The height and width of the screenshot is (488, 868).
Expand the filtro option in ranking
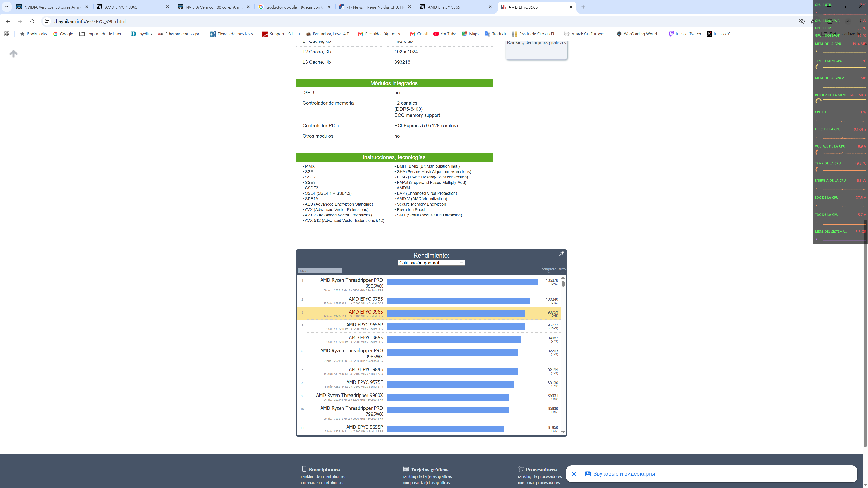point(562,270)
